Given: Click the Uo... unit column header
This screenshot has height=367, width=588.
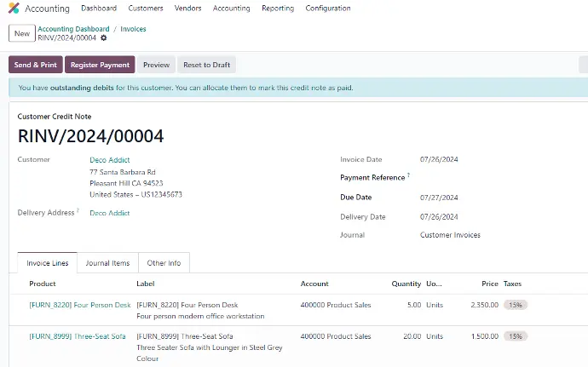Looking at the screenshot, I should click(x=434, y=284).
